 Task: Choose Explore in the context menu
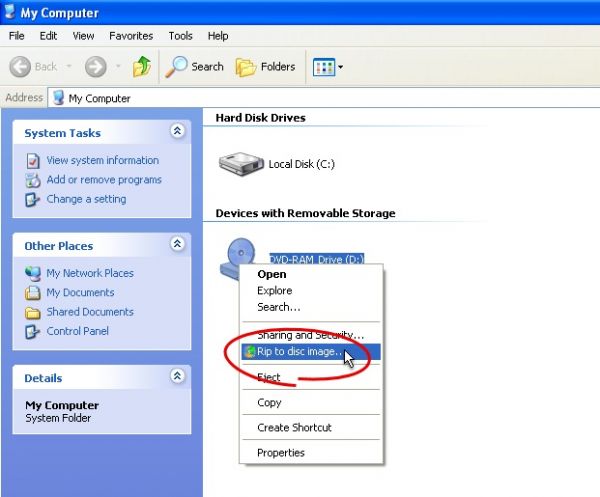(311, 291)
